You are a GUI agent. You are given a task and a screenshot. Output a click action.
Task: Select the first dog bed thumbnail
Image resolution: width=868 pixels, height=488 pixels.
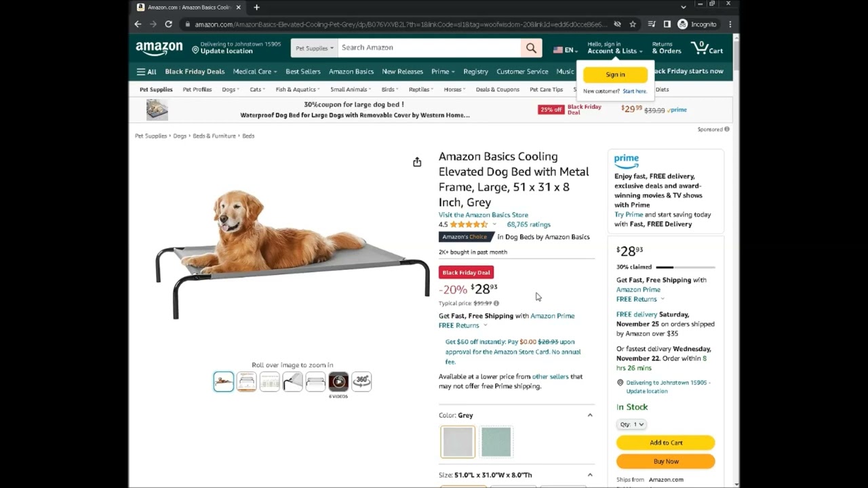tap(223, 381)
